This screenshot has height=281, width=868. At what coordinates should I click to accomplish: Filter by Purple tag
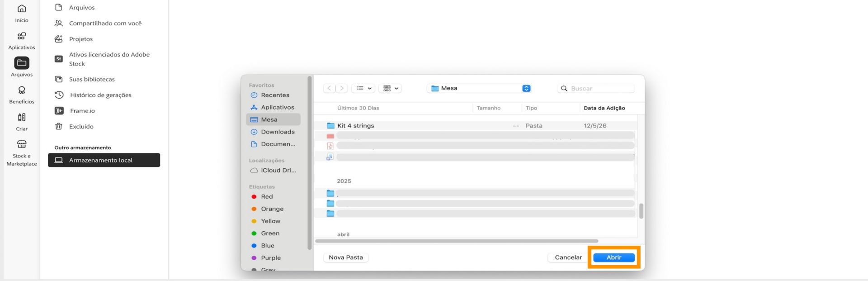(x=266, y=257)
